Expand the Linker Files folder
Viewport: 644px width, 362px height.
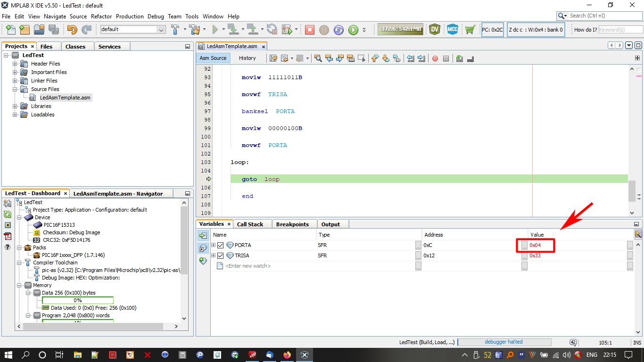click(x=15, y=81)
